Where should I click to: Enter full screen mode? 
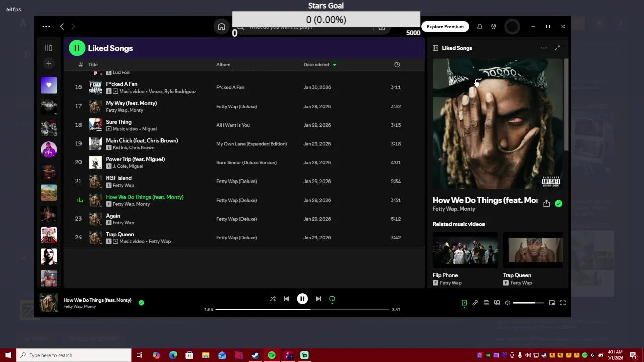(x=563, y=303)
